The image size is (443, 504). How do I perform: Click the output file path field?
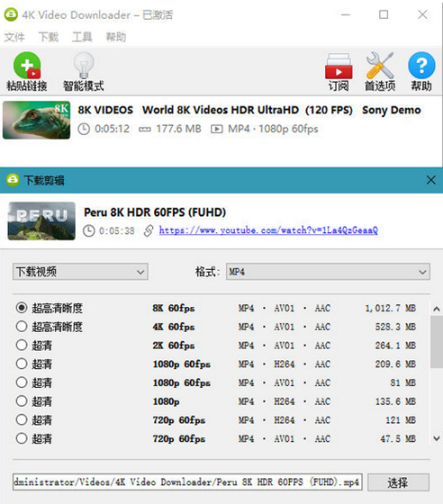[x=187, y=481]
